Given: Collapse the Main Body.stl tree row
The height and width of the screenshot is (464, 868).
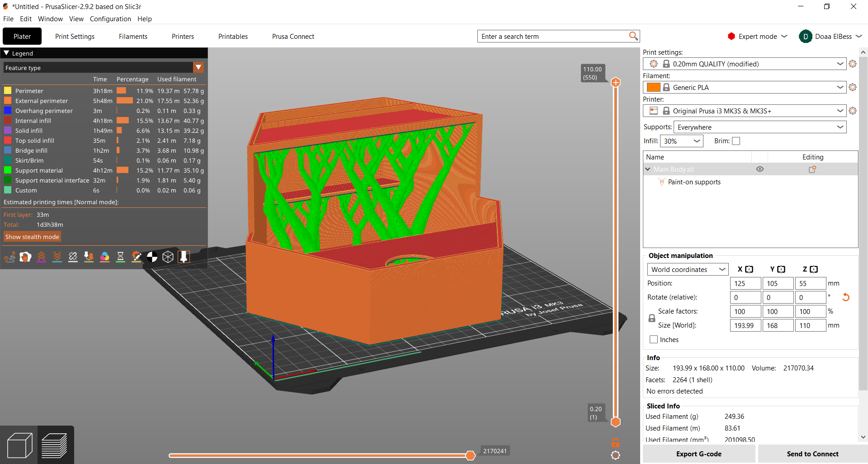Looking at the screenshot, I should click(648, 169).
